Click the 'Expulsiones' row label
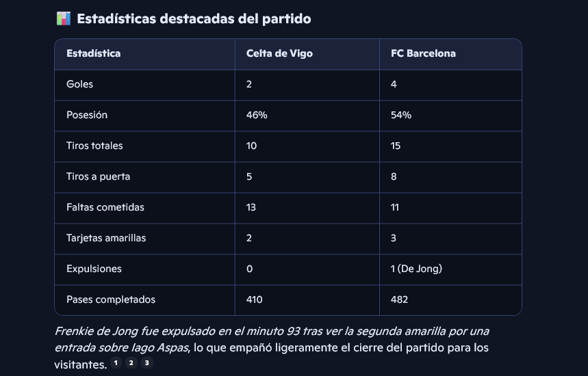 click(94, 269)
